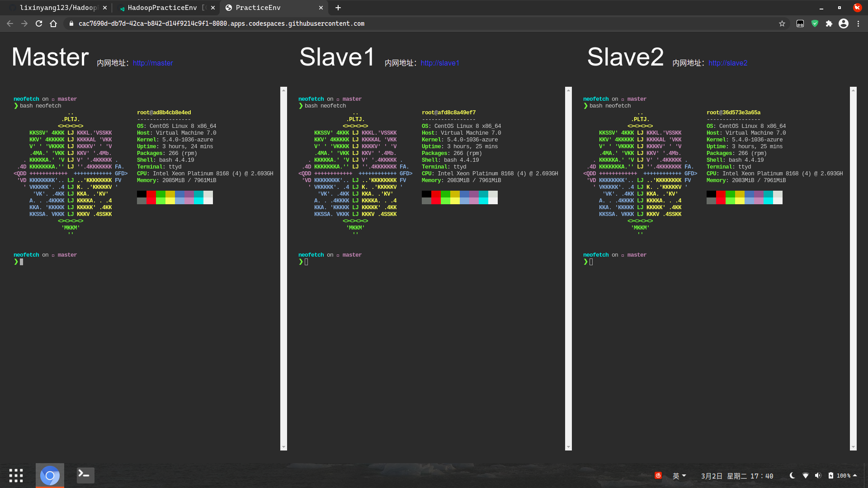Click the green shield extension icon
Viewport: 868px width, 488px height.
pyautogui.click(x=815, y=23)
